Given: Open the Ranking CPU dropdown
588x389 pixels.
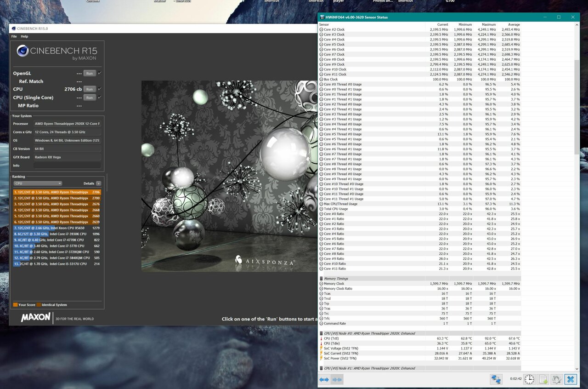Looking at the screenshot, I should click(x=38, y=183).
